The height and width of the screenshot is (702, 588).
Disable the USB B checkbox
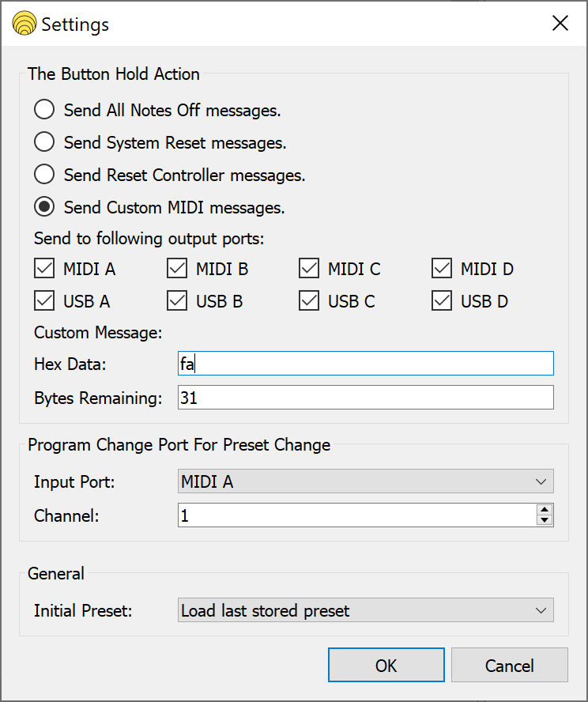pos(177,301)
